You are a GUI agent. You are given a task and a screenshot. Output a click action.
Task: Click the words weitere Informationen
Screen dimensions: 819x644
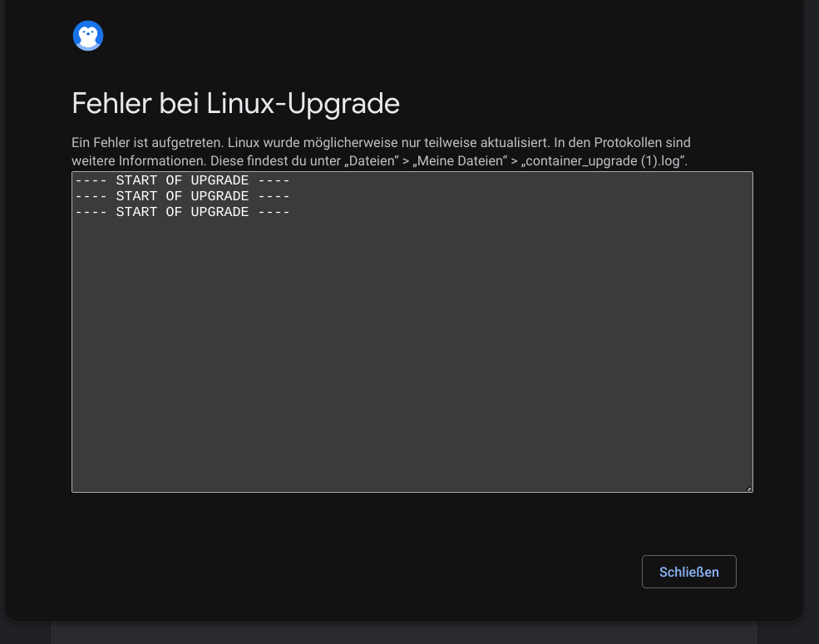click(139, 160)
